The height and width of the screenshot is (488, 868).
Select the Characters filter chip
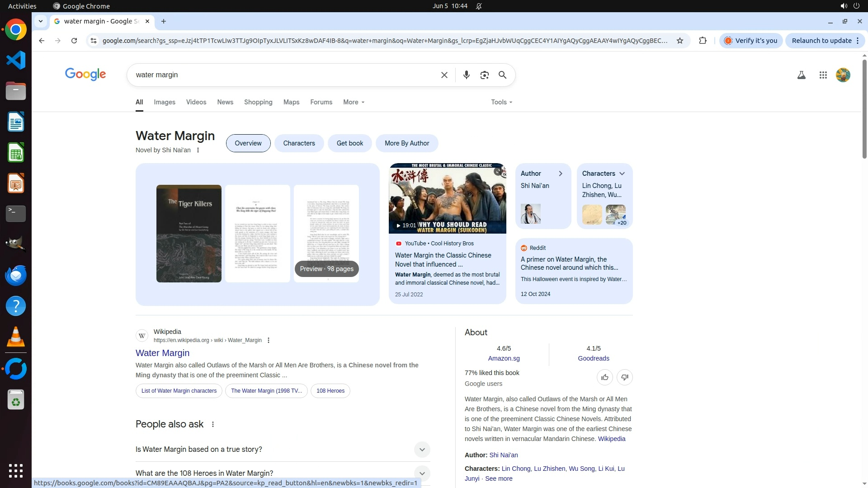[299, 143]
